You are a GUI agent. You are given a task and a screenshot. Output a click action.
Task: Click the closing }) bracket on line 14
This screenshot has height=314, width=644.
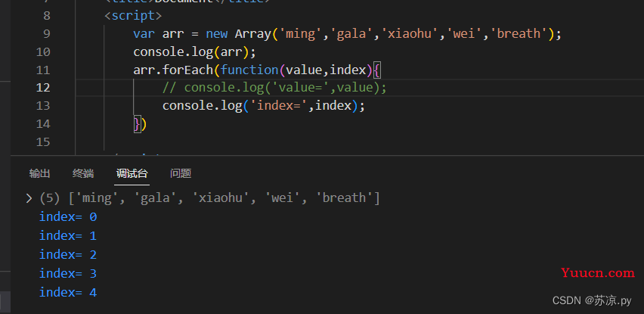pyautogui.click(x=140, y=124)
